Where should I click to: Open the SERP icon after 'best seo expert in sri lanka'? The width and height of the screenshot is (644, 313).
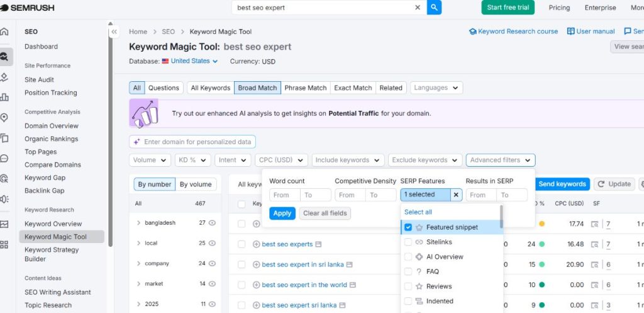(x=350, y=265)
